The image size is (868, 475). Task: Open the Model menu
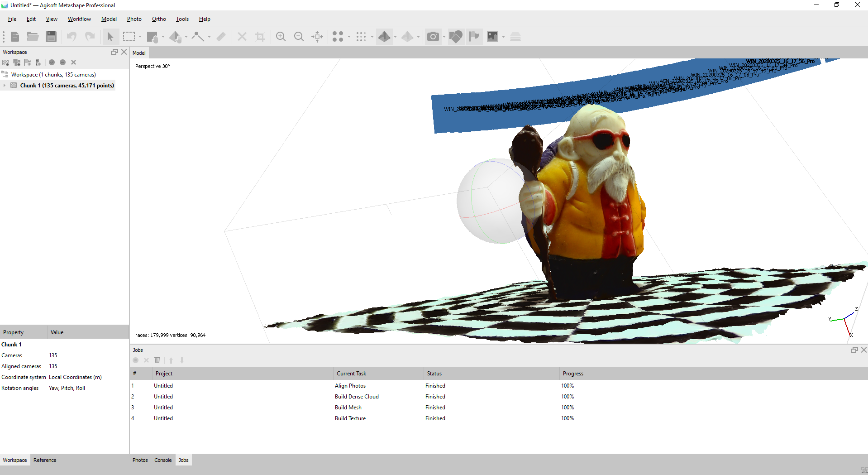coord(109,19)
